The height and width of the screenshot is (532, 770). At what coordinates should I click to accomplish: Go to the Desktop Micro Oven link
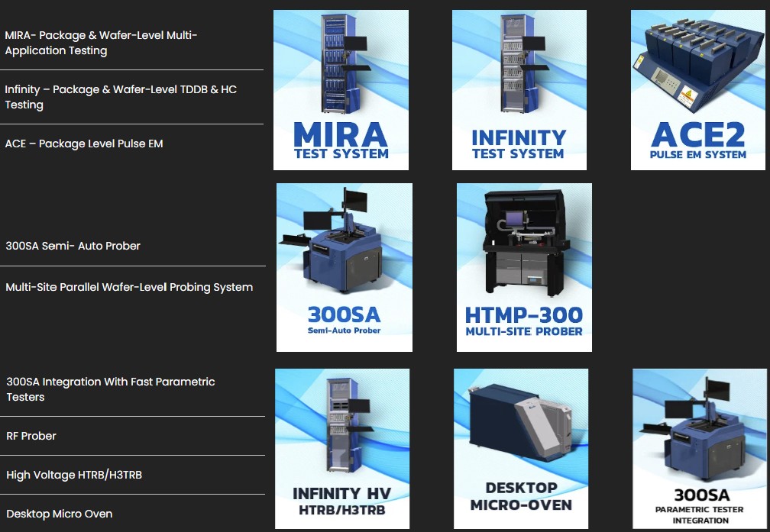pyautogui.click(x=60, y=514)
